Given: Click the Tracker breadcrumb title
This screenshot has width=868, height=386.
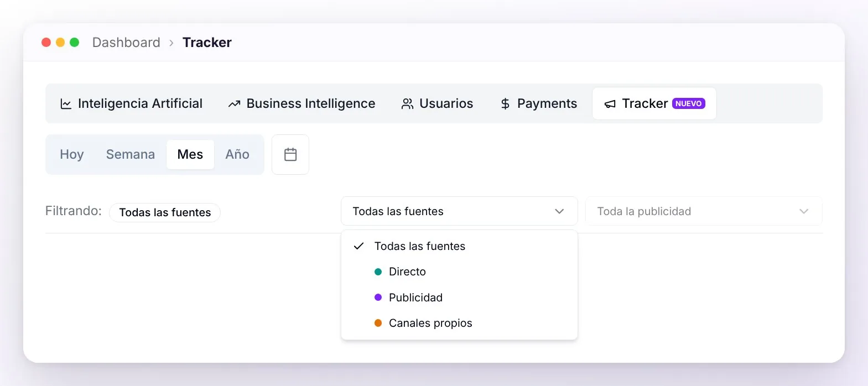Looking at the screenshot, I should coord(207,43).
